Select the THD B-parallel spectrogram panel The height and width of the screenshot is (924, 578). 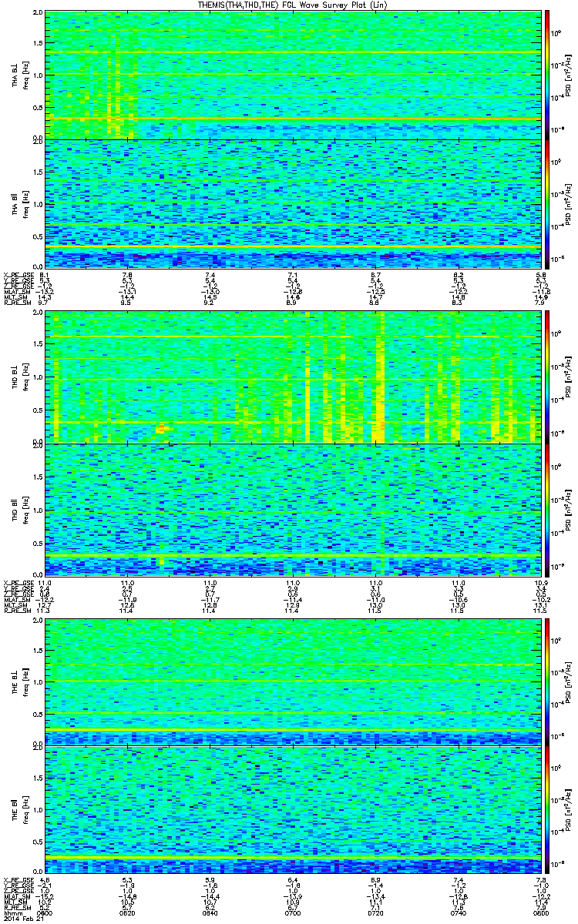pos(293,509)
